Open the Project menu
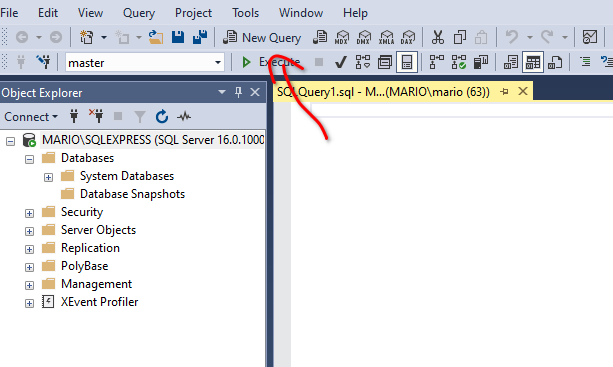The height and width of the screenshot is (367, 613). click(193, 13)
